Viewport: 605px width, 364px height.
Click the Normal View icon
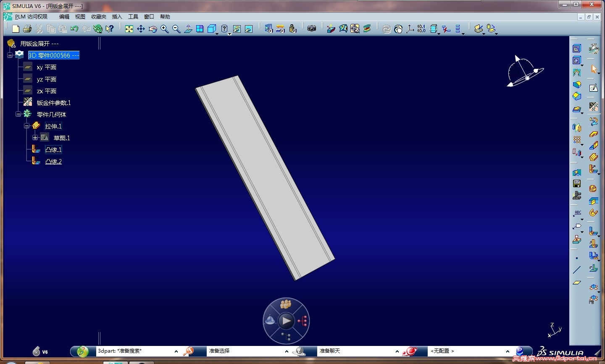pos(188,29)
